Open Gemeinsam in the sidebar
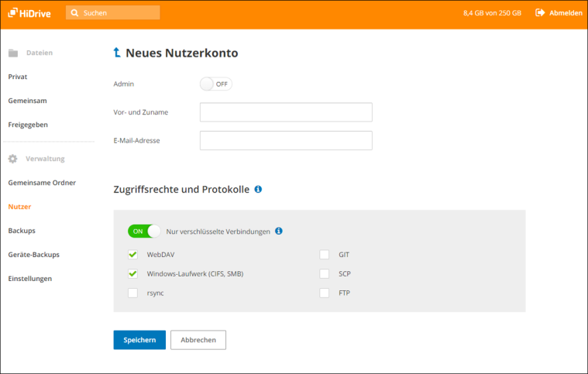Image resolution: width=588 pixels, height=374 pixels. 27,101
